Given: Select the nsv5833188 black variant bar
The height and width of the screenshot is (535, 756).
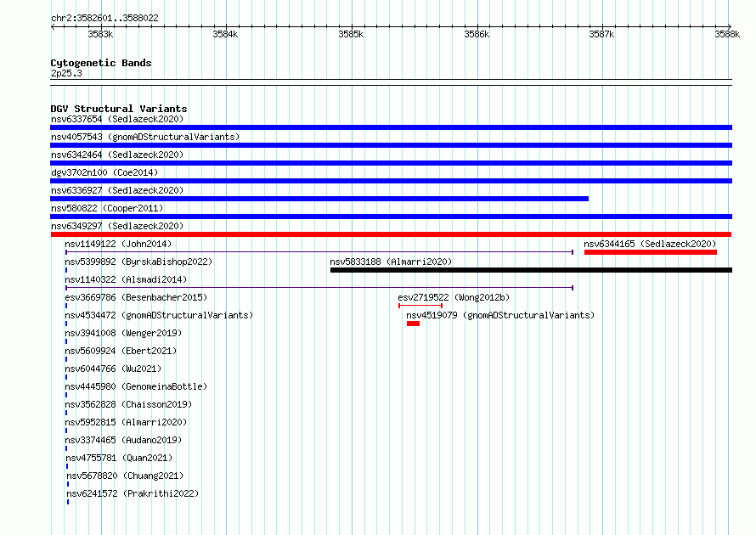Looking at the screenshot, I should (531, 270).
